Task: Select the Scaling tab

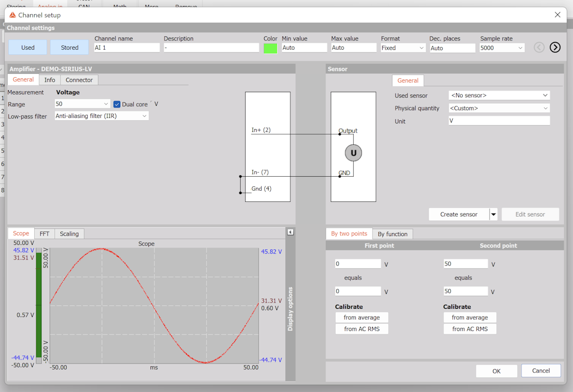Action: pos(69,234)
